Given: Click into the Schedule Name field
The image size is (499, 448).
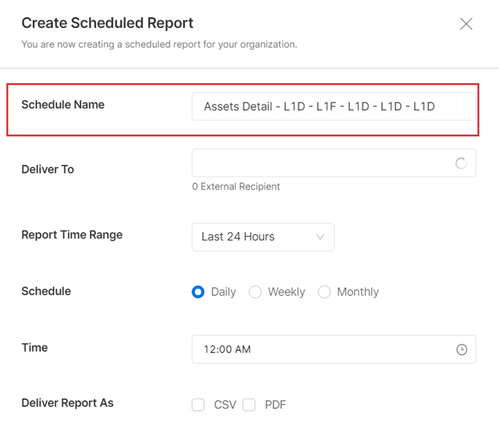Looking at the screenshot, I should [x=334, y=106].
